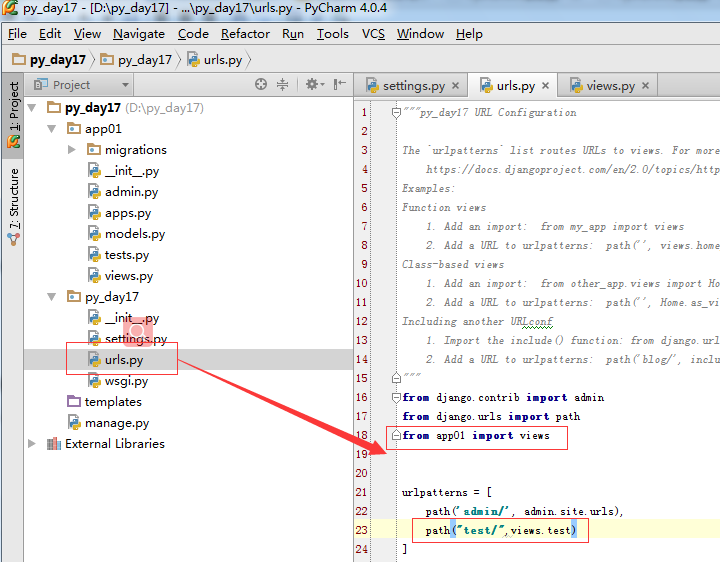Select manage.py in the project tree

116,423
